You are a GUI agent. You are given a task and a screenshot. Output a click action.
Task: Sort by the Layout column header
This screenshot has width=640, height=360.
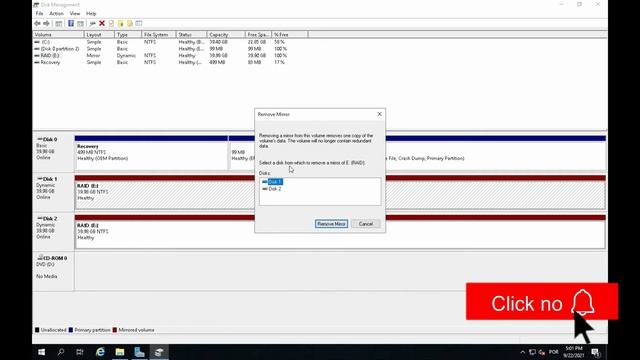click(99, 35)
